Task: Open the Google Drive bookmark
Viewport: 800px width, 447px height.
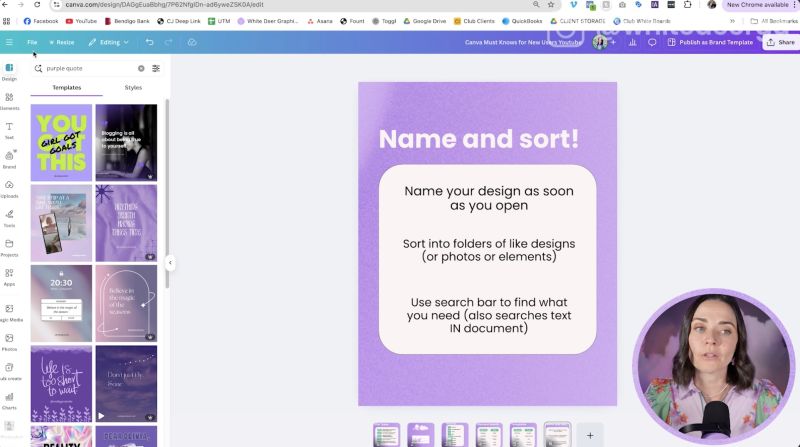Action: click(x=424, y=21)
